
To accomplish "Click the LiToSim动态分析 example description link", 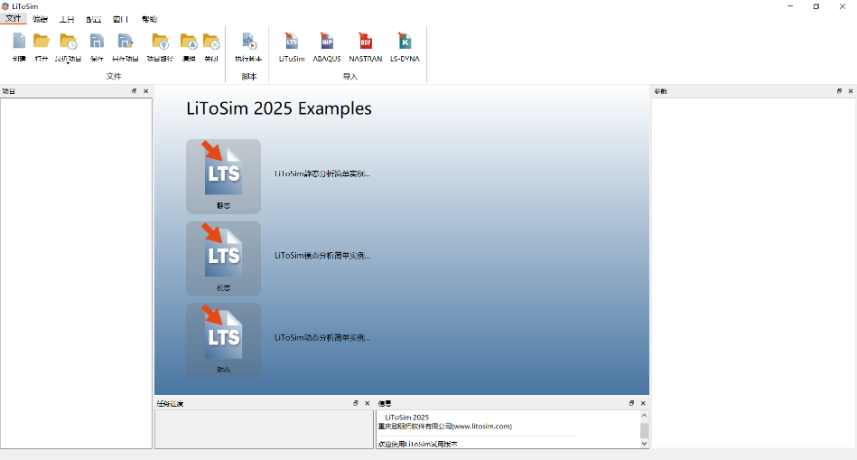I will 322,338.
